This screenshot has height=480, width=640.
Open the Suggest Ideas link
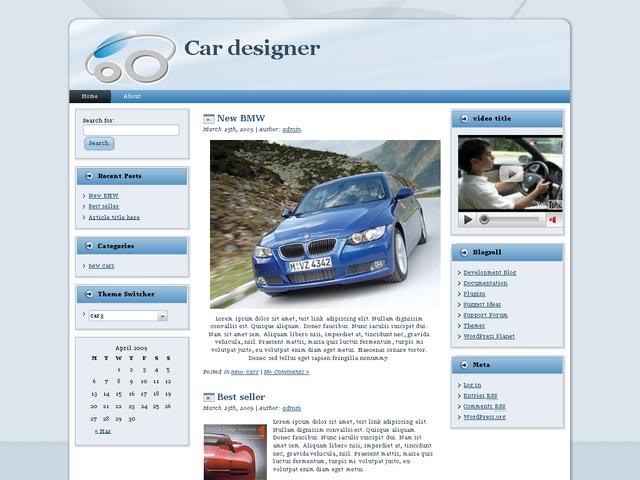pos(482,304)
